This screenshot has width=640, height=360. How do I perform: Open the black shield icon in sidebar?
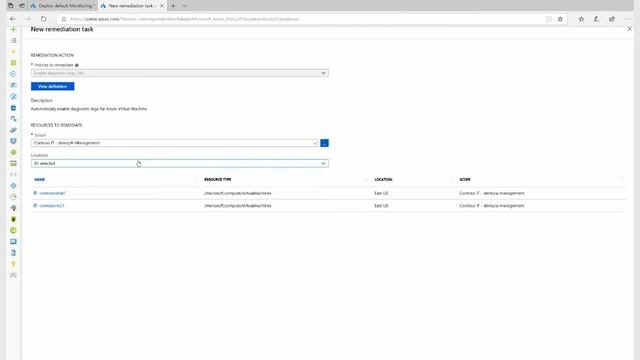click(13, 219)
